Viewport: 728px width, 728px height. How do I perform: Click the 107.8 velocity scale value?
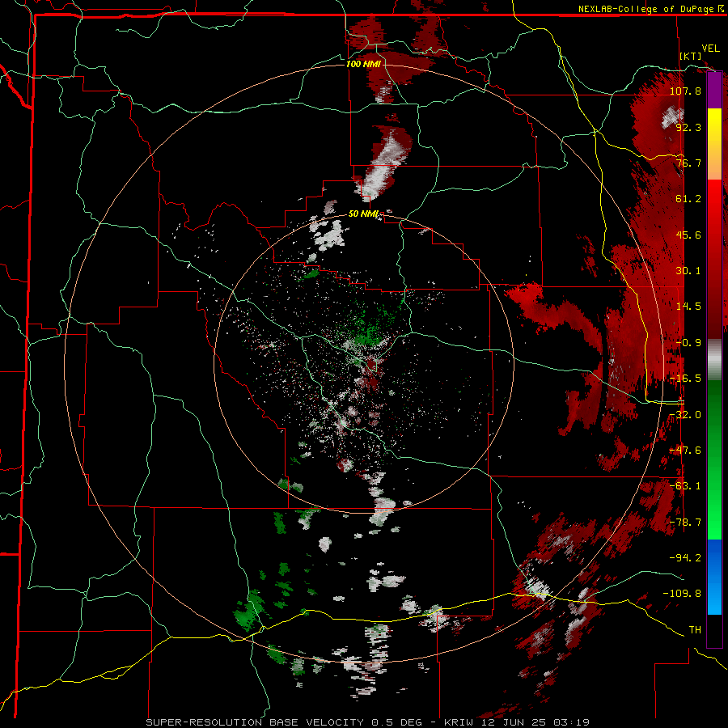[685, 91]
